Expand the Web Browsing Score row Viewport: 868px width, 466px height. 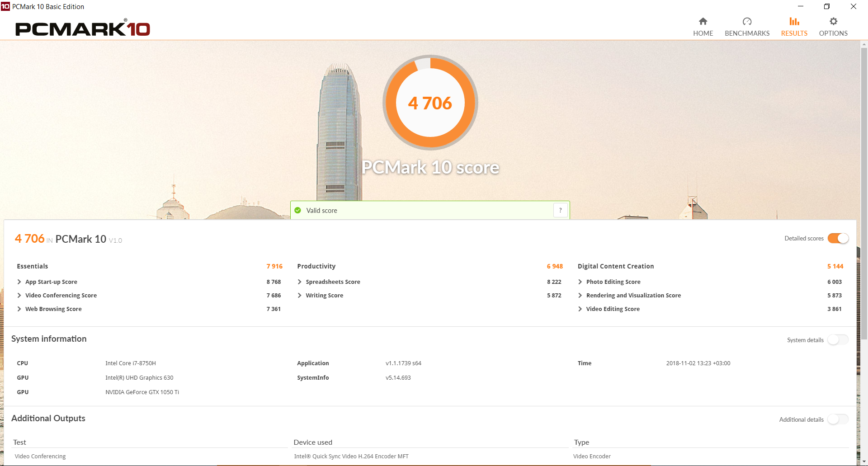pos(149,309)
